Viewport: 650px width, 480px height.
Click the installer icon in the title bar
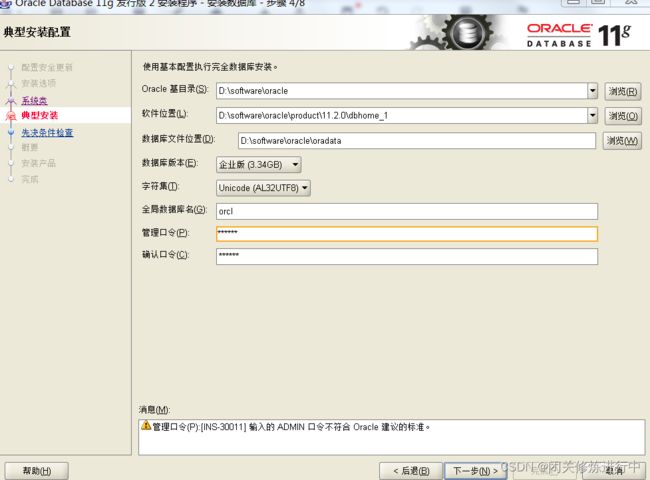click(5, 3)
